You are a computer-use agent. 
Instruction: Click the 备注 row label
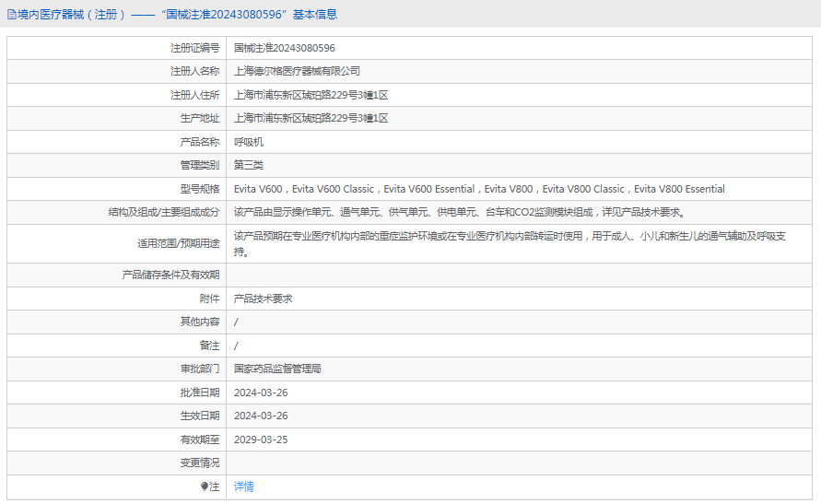click(209, 346)
